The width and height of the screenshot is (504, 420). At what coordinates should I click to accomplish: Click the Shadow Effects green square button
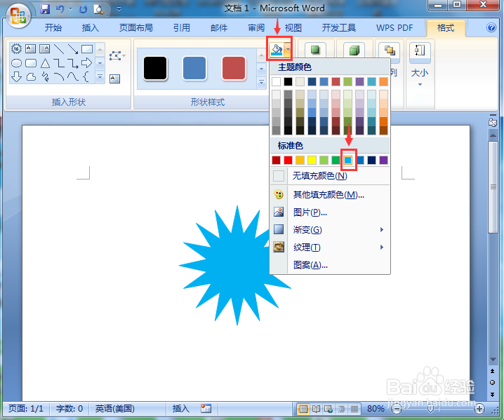click(x=315, y=50)
